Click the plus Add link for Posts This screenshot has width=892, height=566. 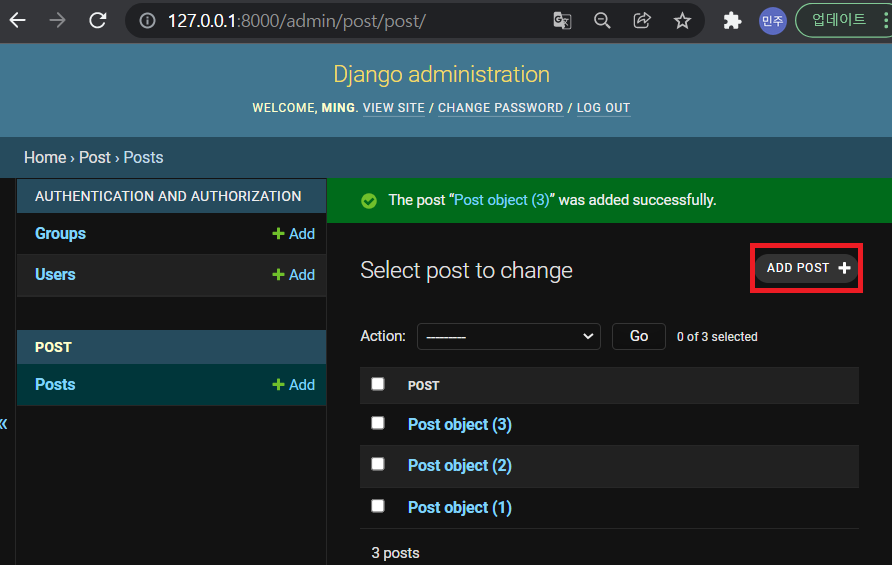(x=294, y=385)
